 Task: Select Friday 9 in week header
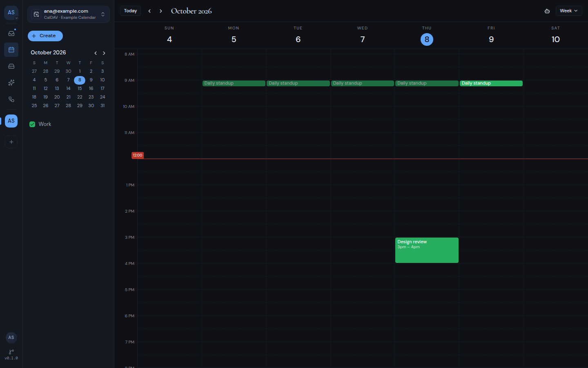pyautogui.click(x=491, y=39)
